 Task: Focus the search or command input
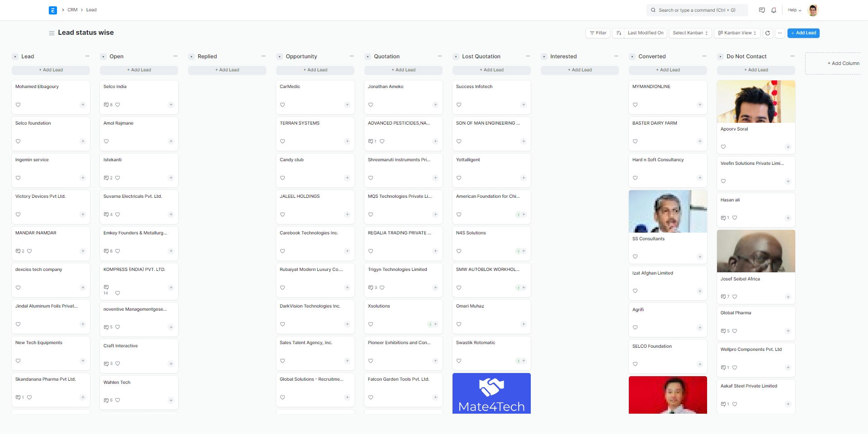pos(697,10)
